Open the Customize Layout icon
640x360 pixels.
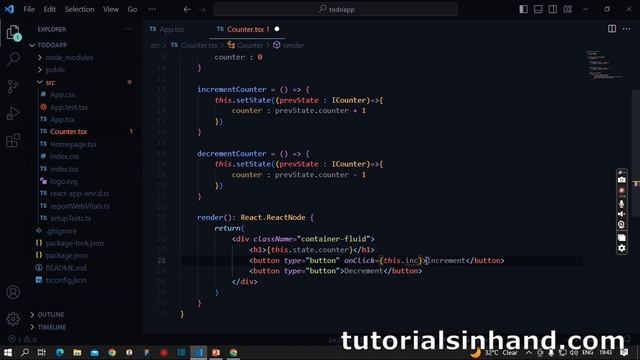[568, 9]
